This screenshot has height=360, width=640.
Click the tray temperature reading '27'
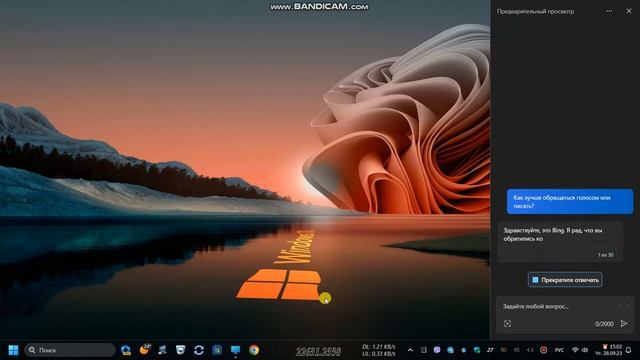point(490,350)
